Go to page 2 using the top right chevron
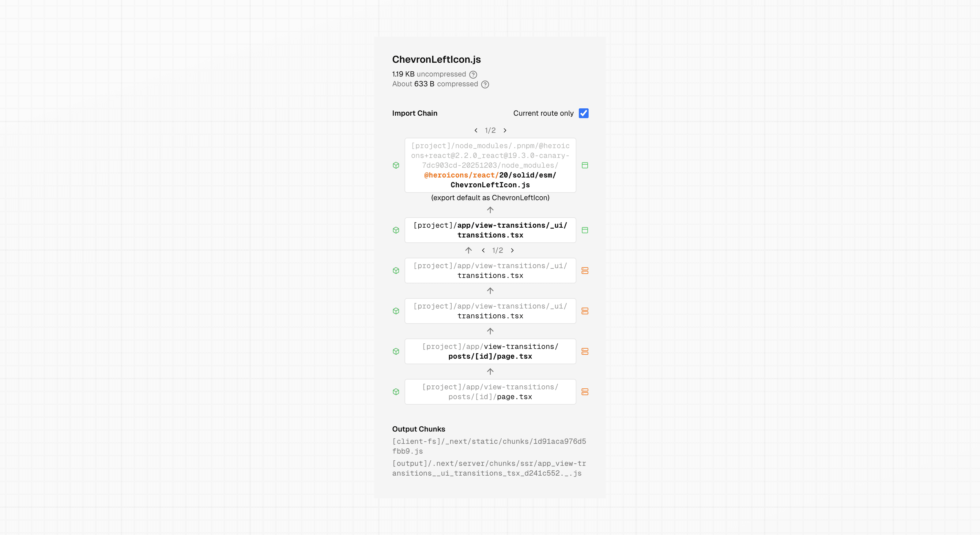This screenshot has height=535, width=980. 505,130
